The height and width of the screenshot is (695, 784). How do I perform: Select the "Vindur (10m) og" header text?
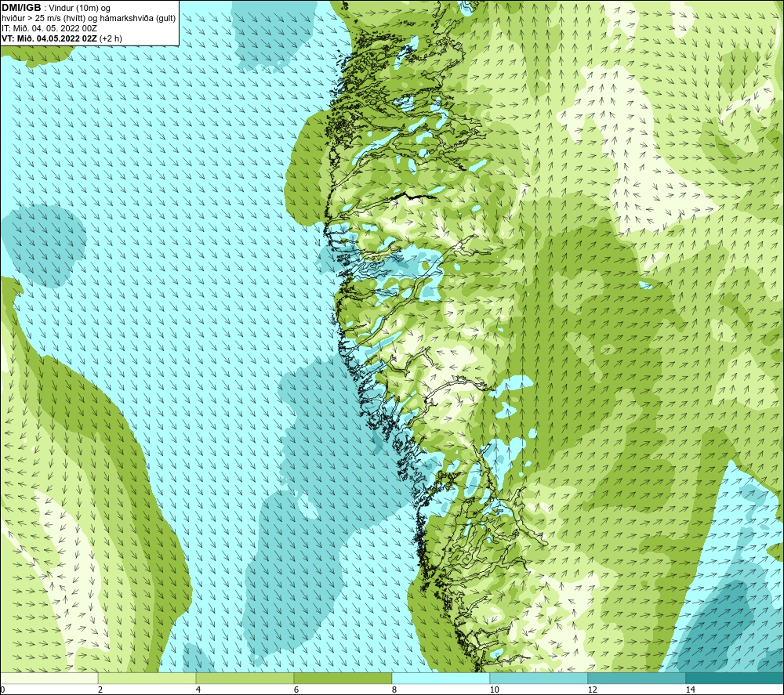(79, 8)
